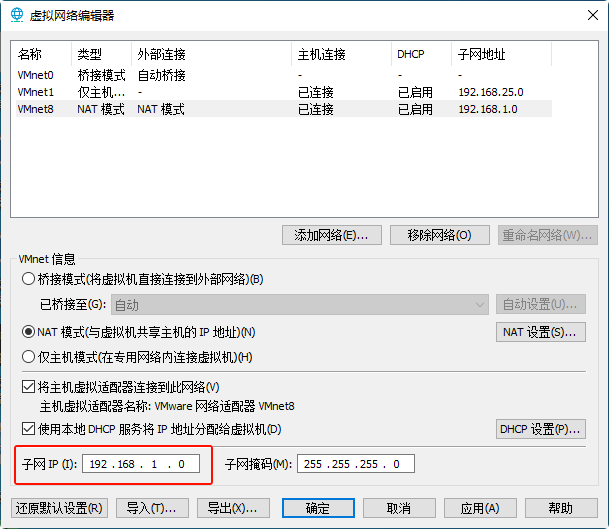Toggle 使用本地 DHCP 服务 checkbox
The height and width of the screenshot is (529, 609).
pyautogui.click(x=28, y=430)
